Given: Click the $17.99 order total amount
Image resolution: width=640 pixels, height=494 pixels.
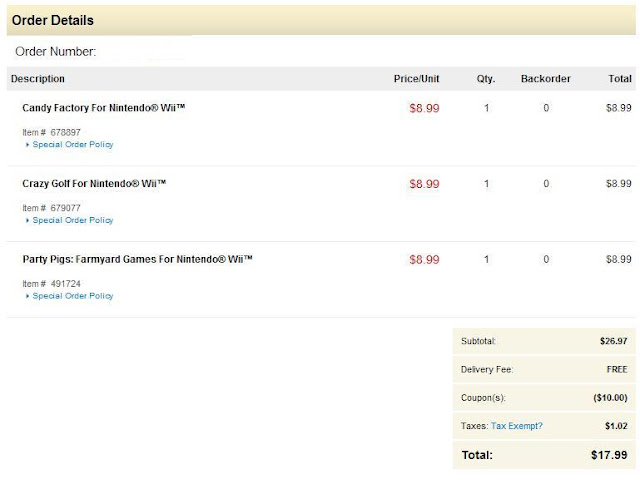Looking at the screenshot, I should click(x=608, y=455).
